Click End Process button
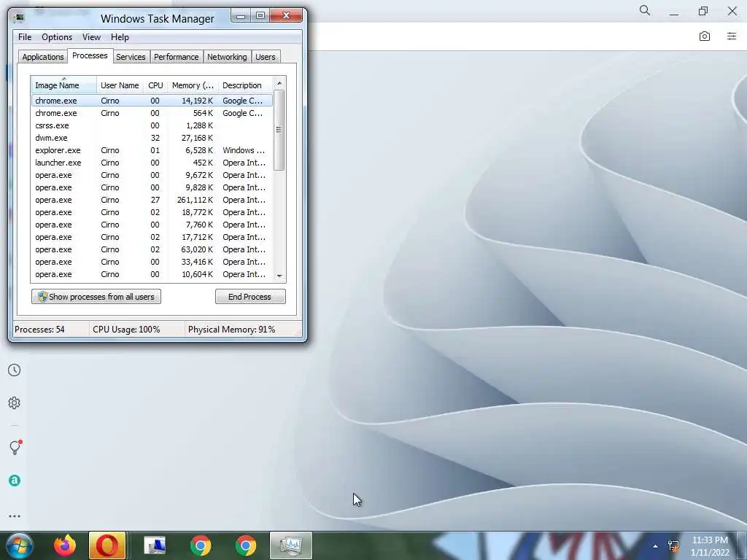Image resolution: width=747 pixels, height=560 pixels. 250,297
